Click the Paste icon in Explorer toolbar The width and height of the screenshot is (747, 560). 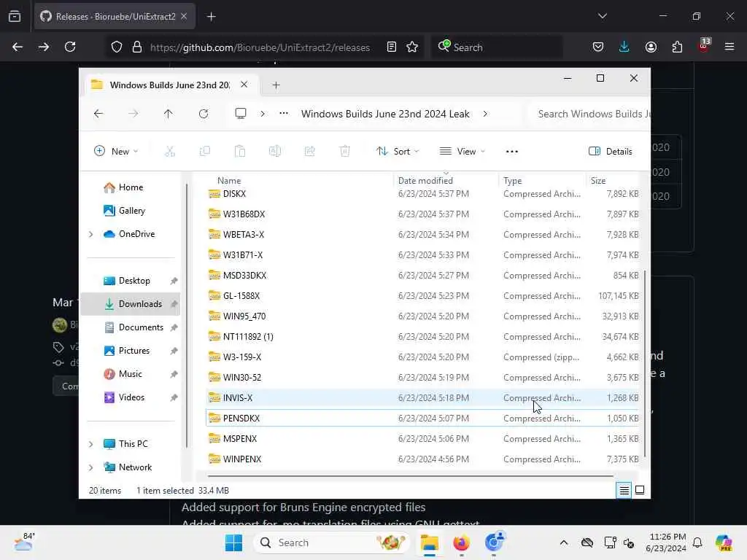(239, 152)
